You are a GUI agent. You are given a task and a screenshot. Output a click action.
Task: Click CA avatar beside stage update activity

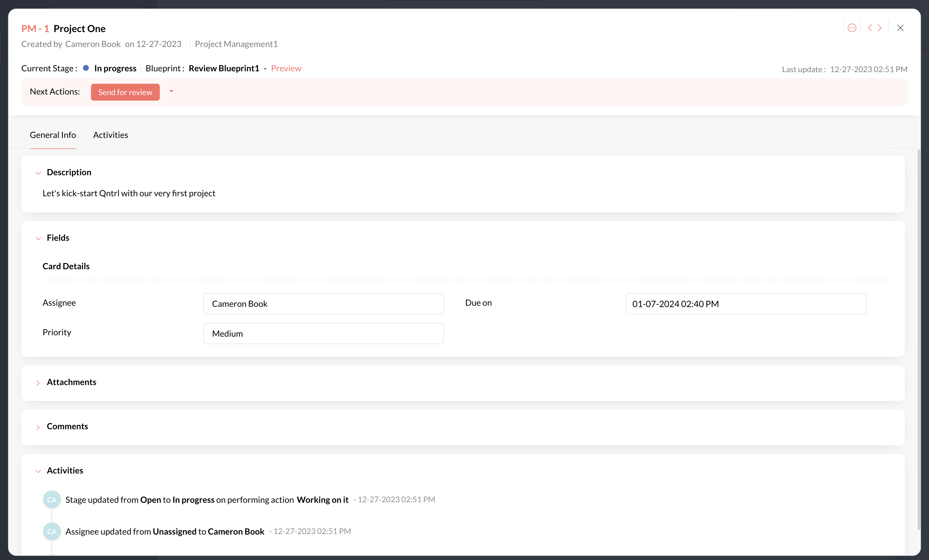click(52, 500)
